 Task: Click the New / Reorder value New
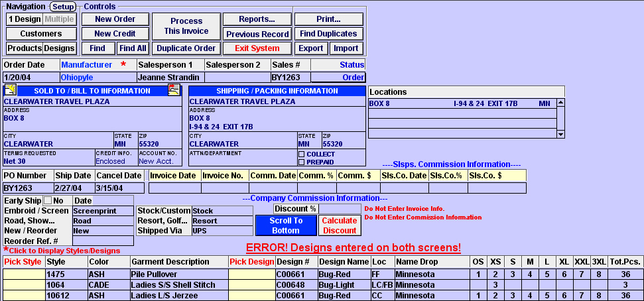pos(103,231)
